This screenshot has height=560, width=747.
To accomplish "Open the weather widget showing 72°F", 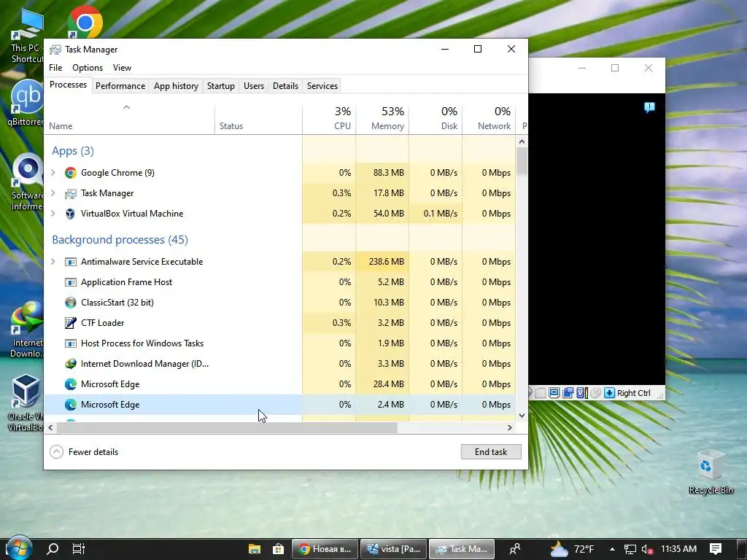I will coord(572,549).
